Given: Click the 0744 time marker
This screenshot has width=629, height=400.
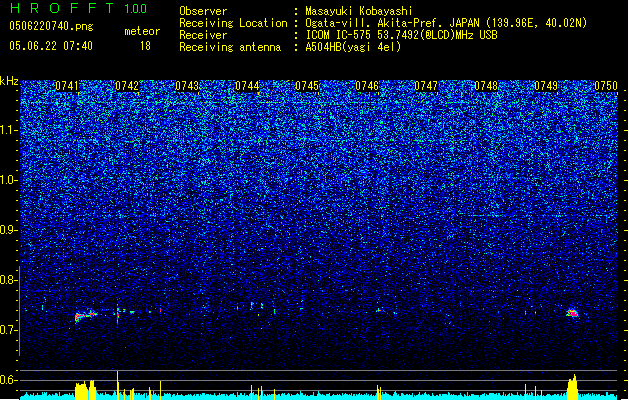Looking at the screenshot, I should click(x=247, y=86).
